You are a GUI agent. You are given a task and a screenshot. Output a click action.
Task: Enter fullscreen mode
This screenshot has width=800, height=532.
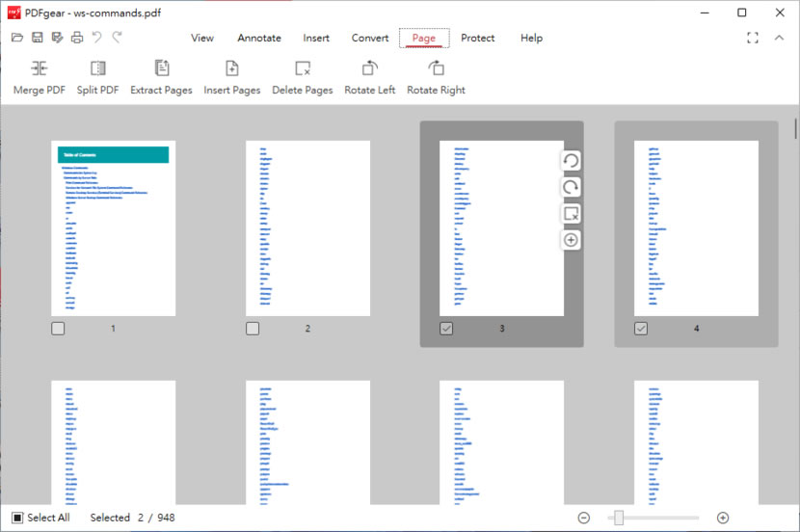[x=753, y=38]
